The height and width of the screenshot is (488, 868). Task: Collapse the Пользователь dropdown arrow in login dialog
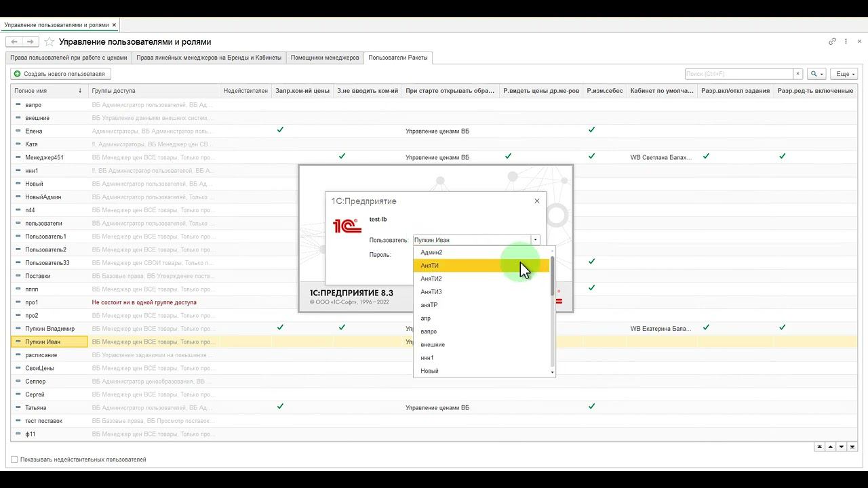[535, 240]
